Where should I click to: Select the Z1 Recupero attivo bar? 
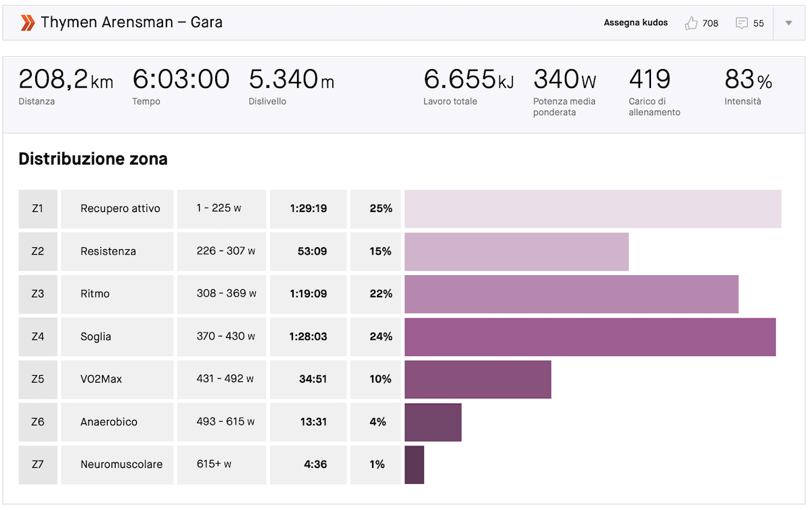click(x=593, y=209)
